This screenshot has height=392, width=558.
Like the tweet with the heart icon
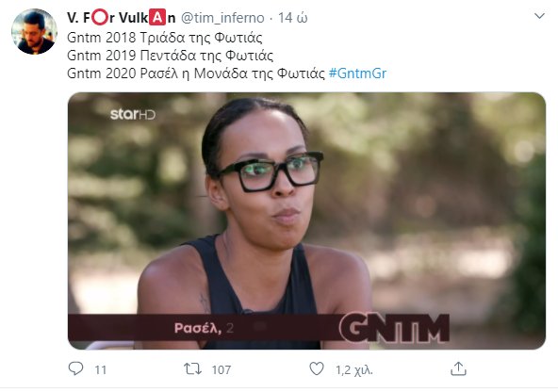point(317,368)
